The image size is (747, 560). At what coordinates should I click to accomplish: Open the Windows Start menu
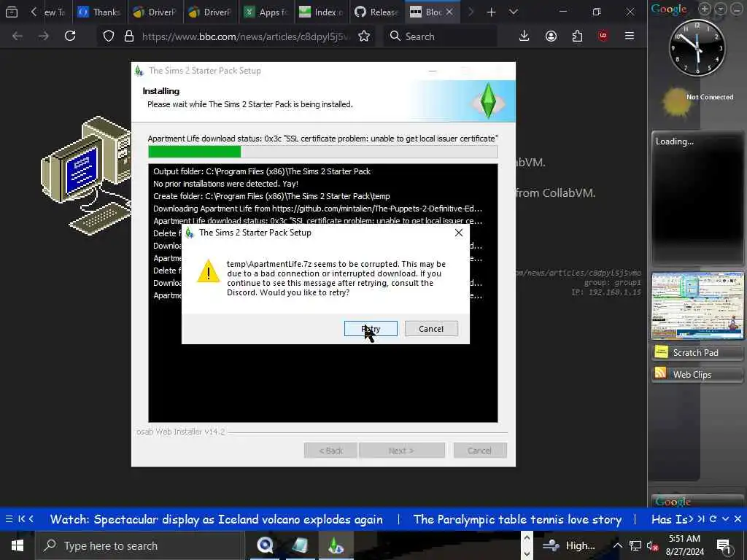click(x=18, y=545)
